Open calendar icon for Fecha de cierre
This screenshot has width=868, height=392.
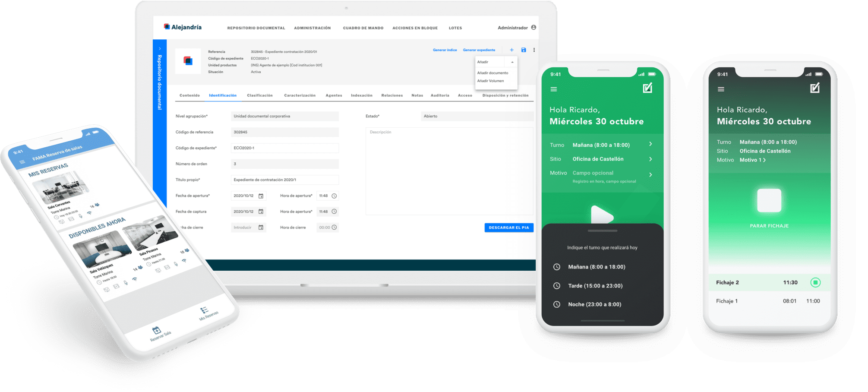click(261, 228)
